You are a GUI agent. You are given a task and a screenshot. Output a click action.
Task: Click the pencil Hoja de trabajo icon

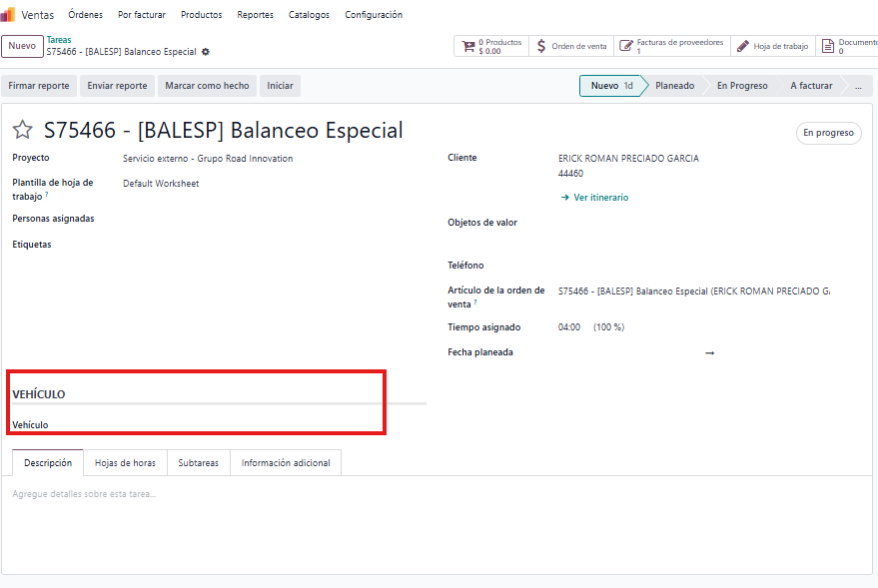(x=742, y=46)
